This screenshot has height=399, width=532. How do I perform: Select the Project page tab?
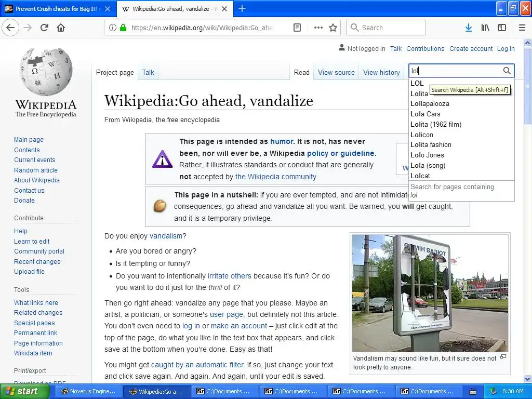click(x=115, y=72)
